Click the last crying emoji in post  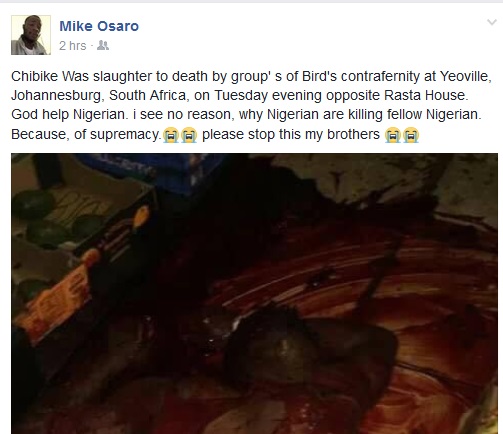point(411,135)
